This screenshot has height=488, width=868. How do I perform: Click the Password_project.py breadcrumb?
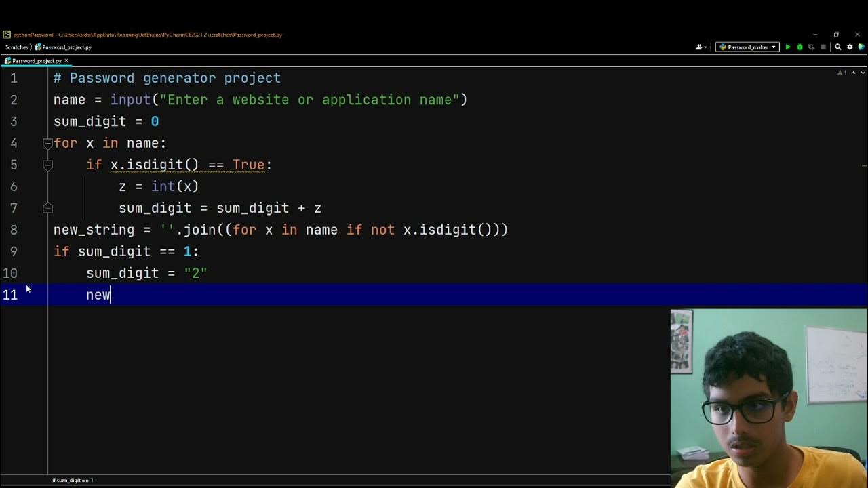pyautogui.click(x=63, y=47)
